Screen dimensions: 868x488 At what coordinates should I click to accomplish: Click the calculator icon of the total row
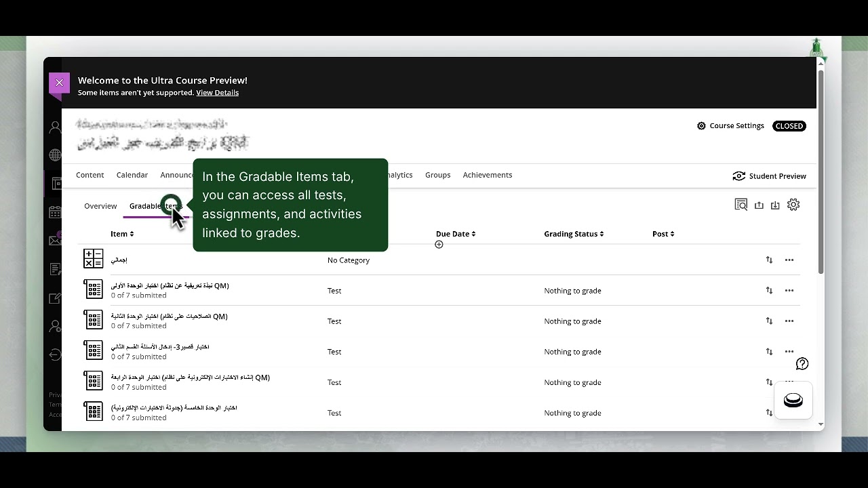coord(93,258)
